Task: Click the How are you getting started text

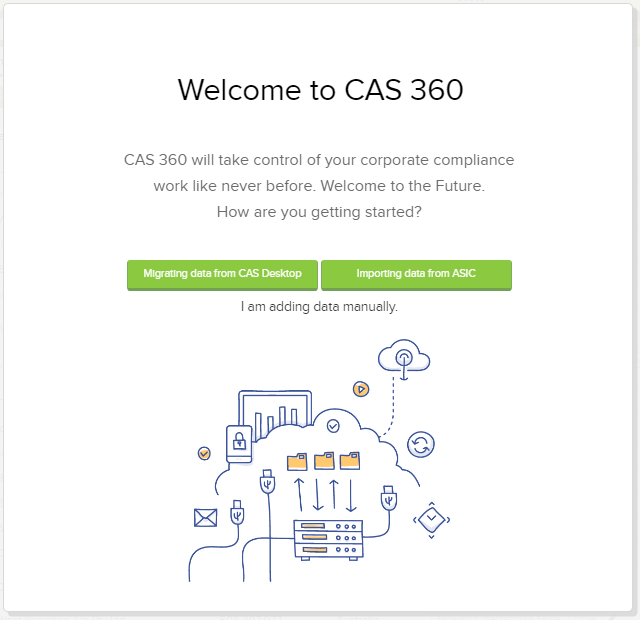Action: pos(319,212)
